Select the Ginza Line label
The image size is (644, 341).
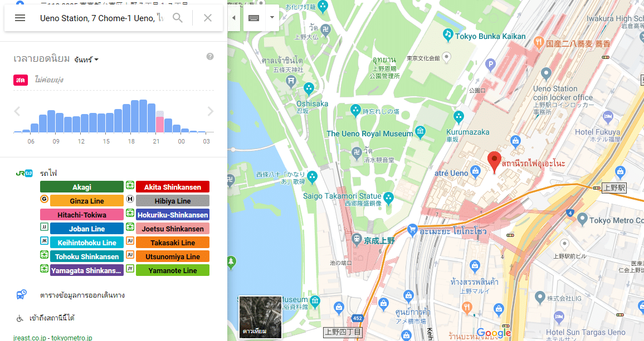click(87, 201)
